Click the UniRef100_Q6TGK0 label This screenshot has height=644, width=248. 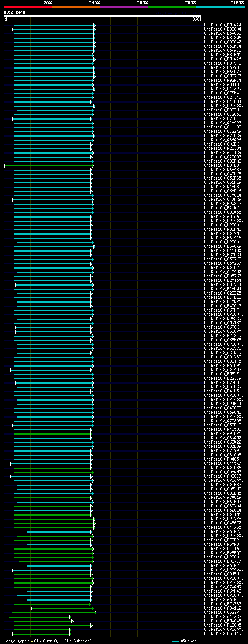click(222, 327)
